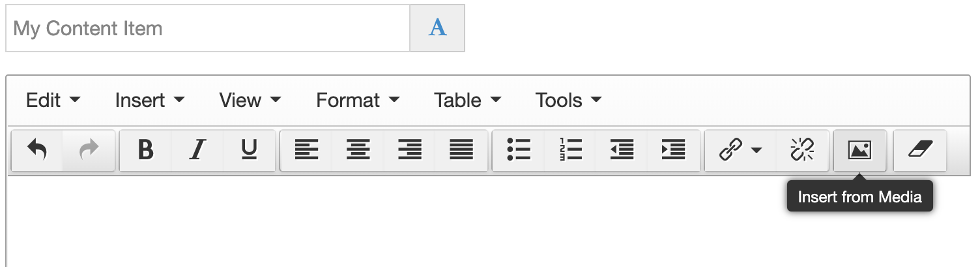
Task: Insert a bulleted list
Action: (519, 151)
